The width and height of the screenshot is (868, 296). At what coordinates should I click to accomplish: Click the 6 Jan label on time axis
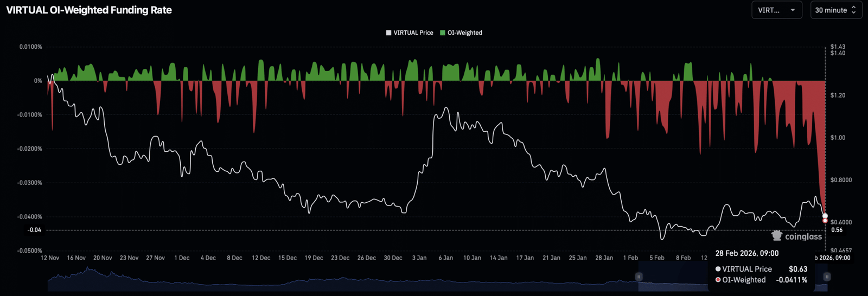(445, 258)
